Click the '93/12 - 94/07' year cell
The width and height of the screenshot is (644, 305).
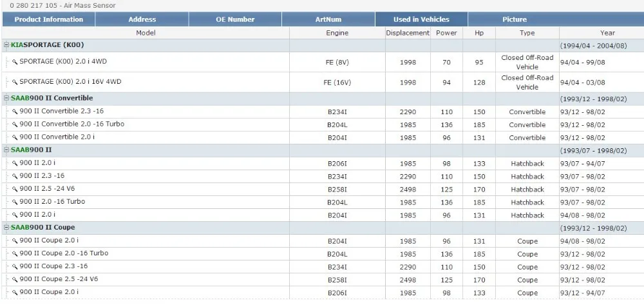582,293
